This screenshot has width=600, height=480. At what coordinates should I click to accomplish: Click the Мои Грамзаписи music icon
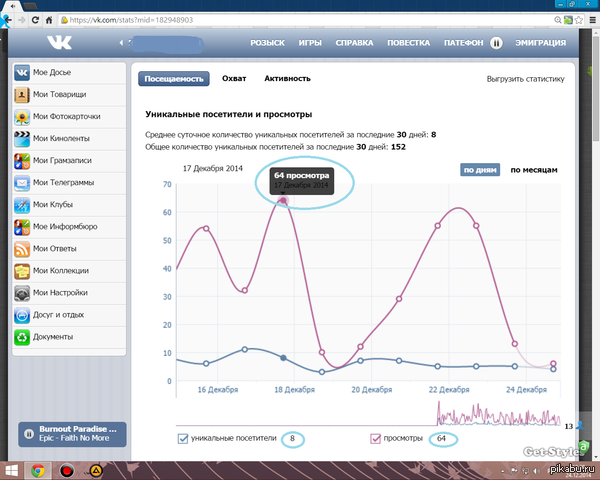22,161
